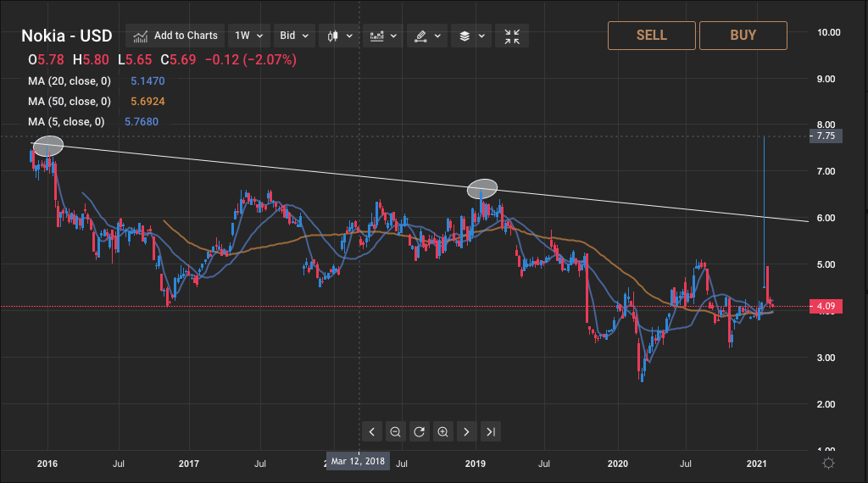
Task: Click the 2021 label on time axis
Action: tap(757, 464)
